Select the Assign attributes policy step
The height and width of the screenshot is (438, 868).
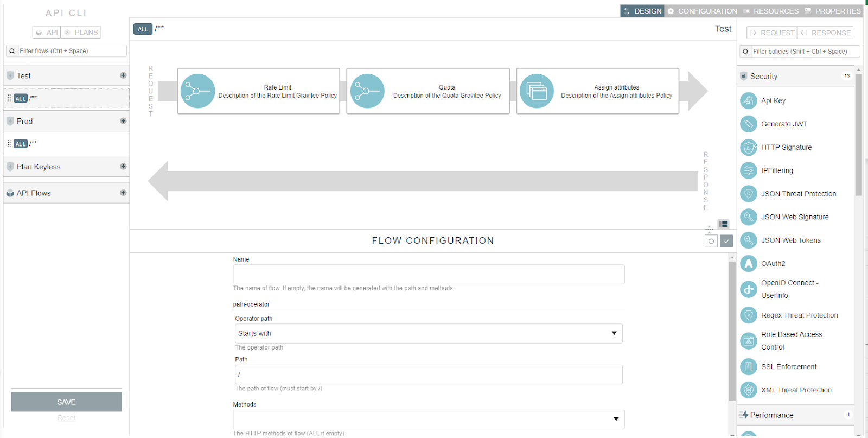click(598, 91)
